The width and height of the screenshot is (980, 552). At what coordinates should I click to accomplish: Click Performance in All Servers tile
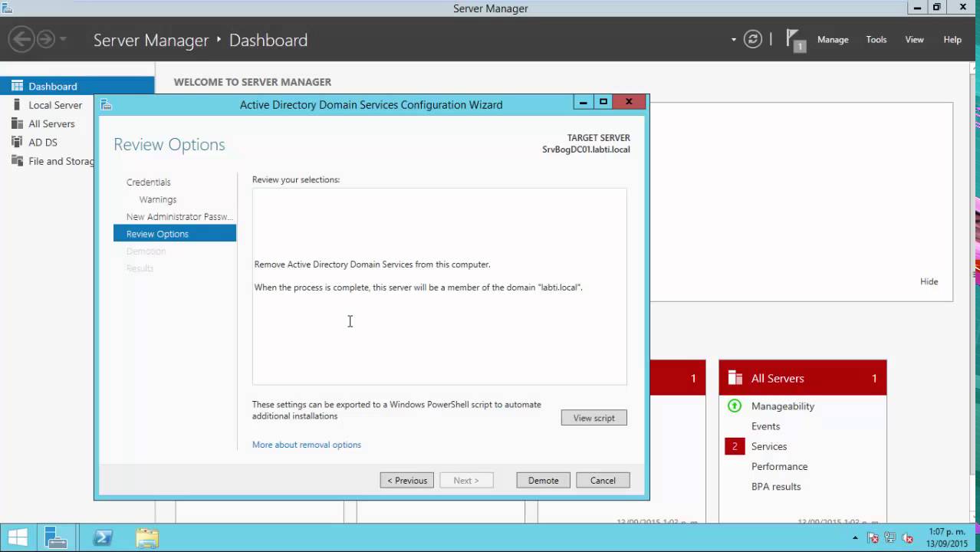779,466
